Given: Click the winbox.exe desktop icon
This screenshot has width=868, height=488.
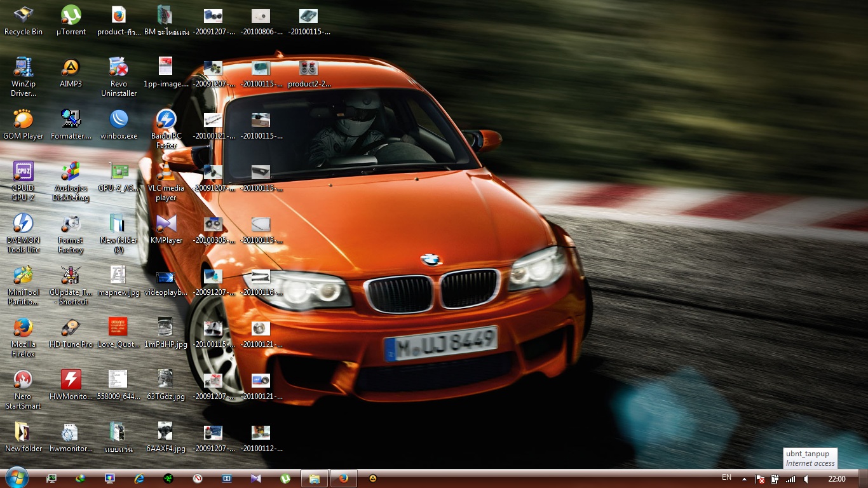Looking at the screenshot, I should pos(119,120).
